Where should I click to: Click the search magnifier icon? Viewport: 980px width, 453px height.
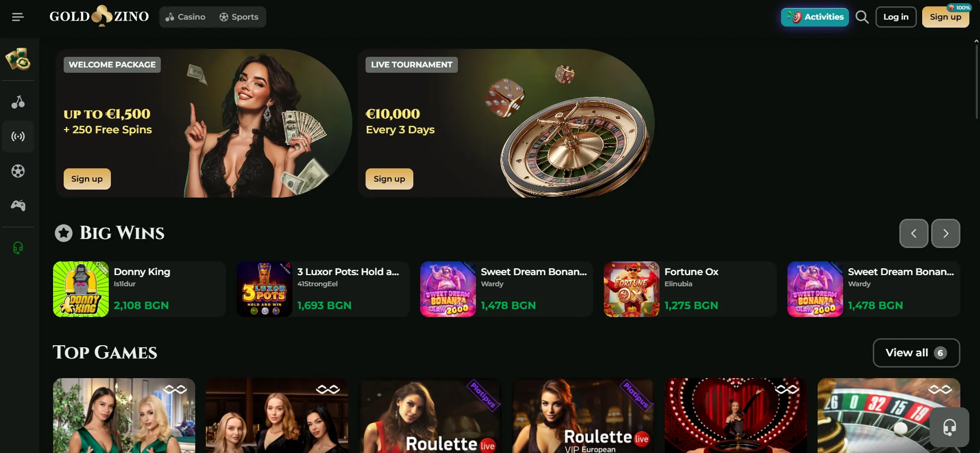(862, 17)
